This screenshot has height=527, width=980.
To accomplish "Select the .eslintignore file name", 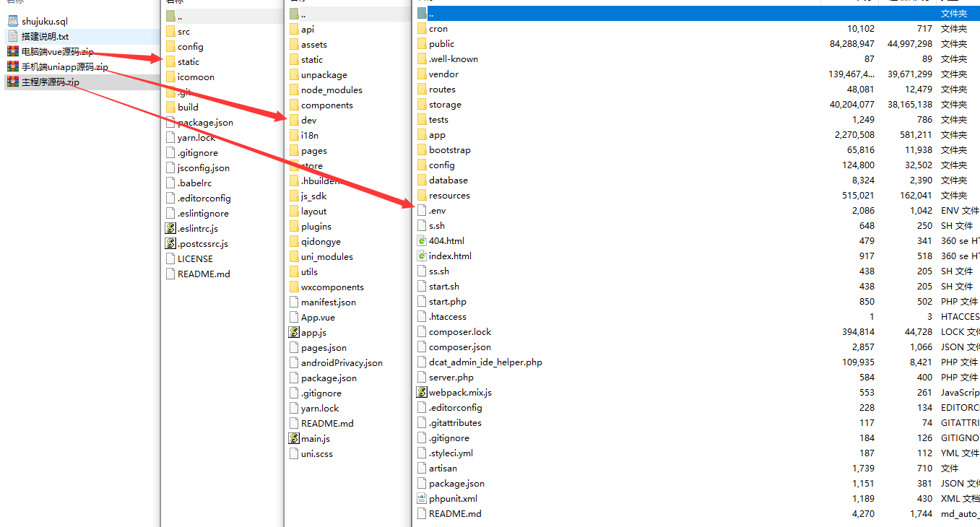I will [203, 213].
